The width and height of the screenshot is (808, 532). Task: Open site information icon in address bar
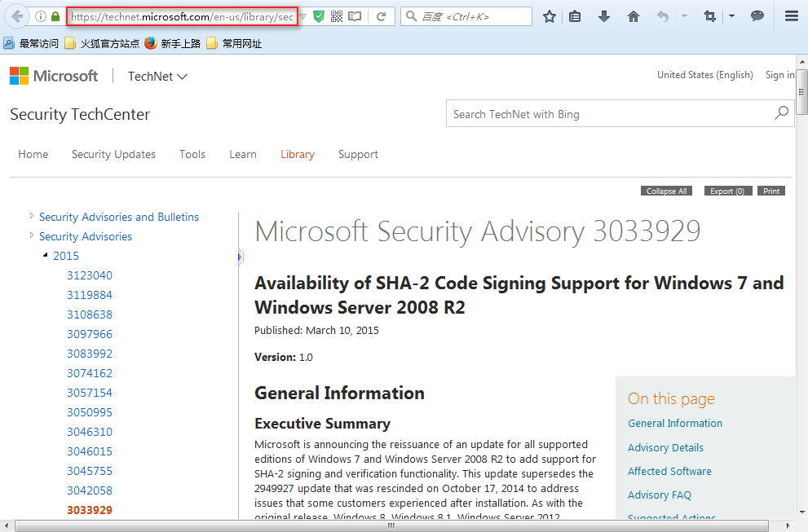pyautogui.click(x=41, y=16)
